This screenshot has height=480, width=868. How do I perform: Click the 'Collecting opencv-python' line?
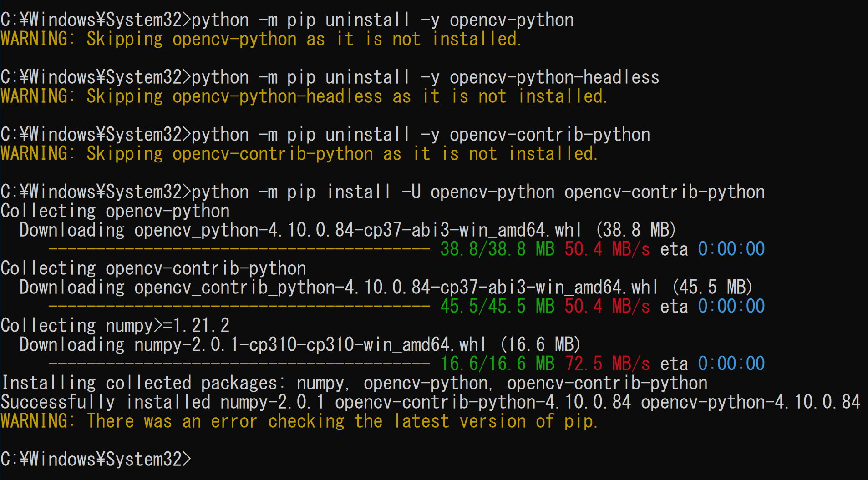coord(115,212)
